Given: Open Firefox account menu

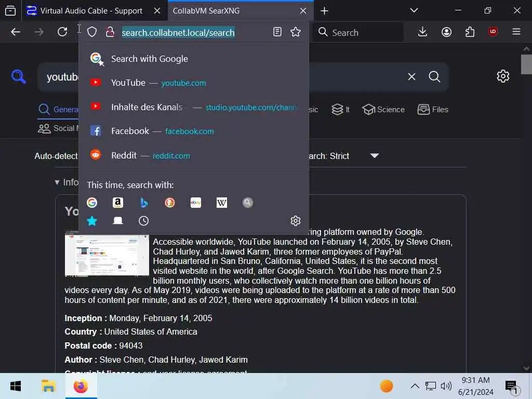Looking at the screenshot, I should coord(446,32).
